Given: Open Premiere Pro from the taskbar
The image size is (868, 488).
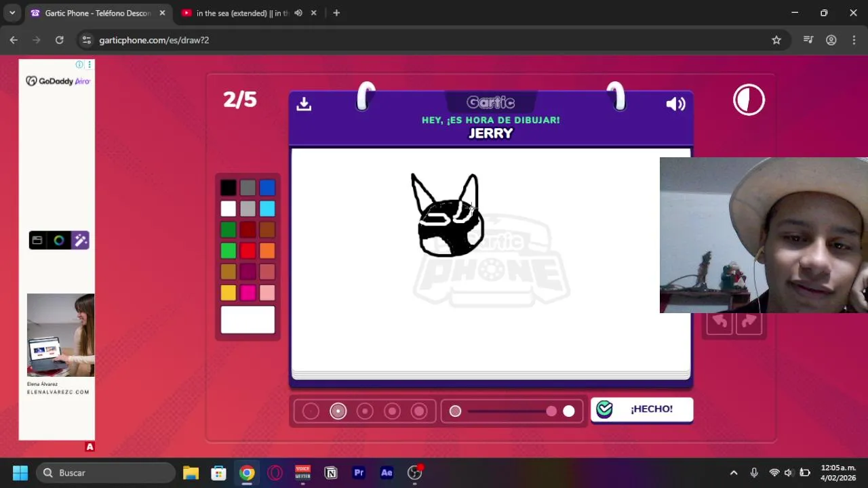Looking at the screenshot, I should [x=359, y=472].
